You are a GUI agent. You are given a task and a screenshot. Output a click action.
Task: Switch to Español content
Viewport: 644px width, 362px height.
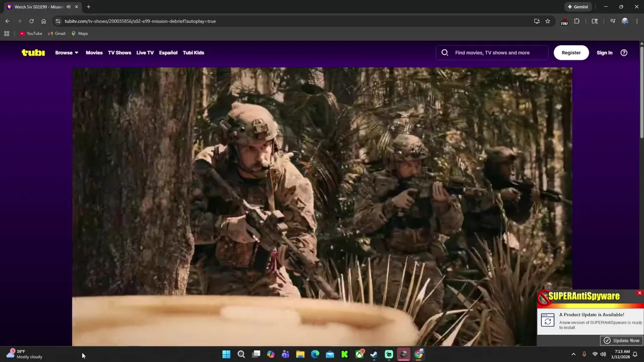pos(168,52)
